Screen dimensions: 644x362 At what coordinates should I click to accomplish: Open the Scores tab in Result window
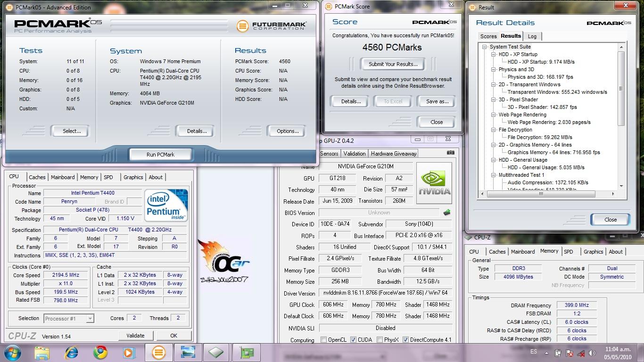(x=488, y=36)
